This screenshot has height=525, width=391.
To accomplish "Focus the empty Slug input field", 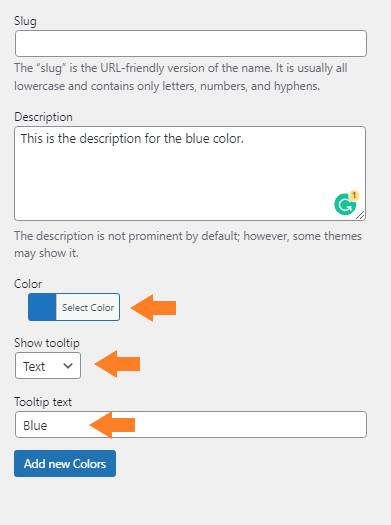I will tap(191, 44).
